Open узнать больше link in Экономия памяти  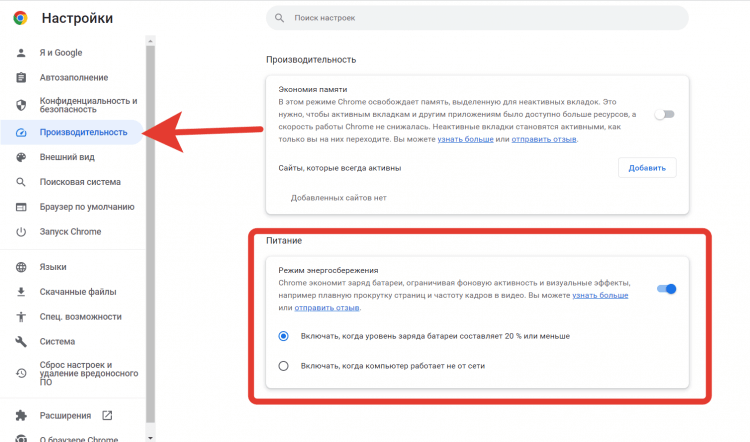[465, 139]
